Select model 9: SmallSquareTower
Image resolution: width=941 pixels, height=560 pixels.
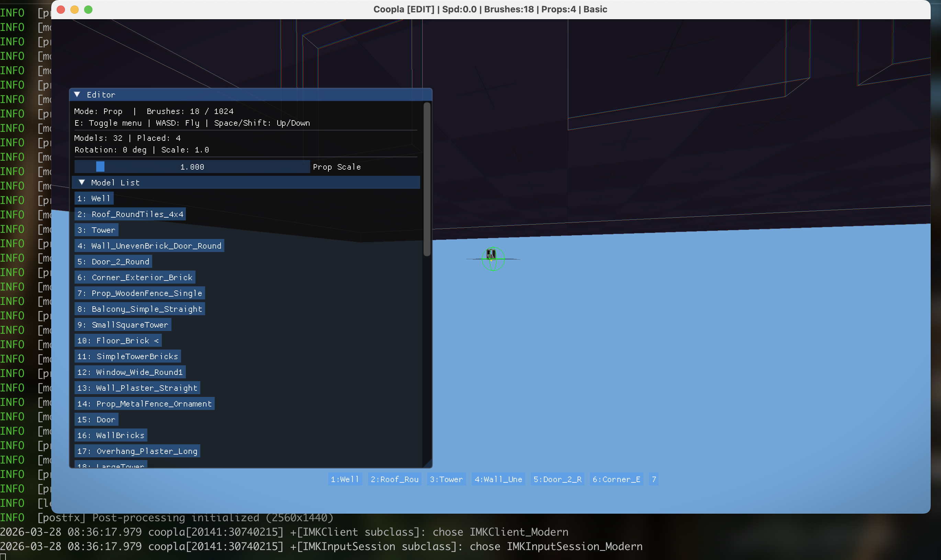click(122, 324)
